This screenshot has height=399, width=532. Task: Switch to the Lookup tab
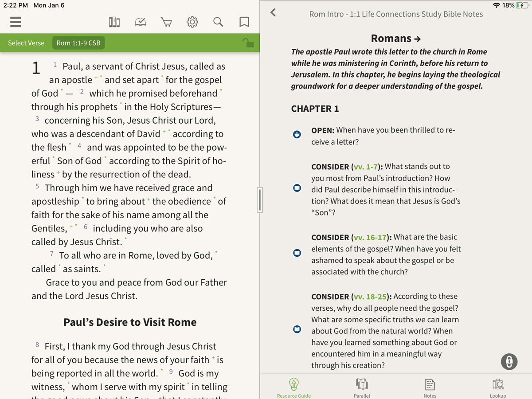click(498, 388)
